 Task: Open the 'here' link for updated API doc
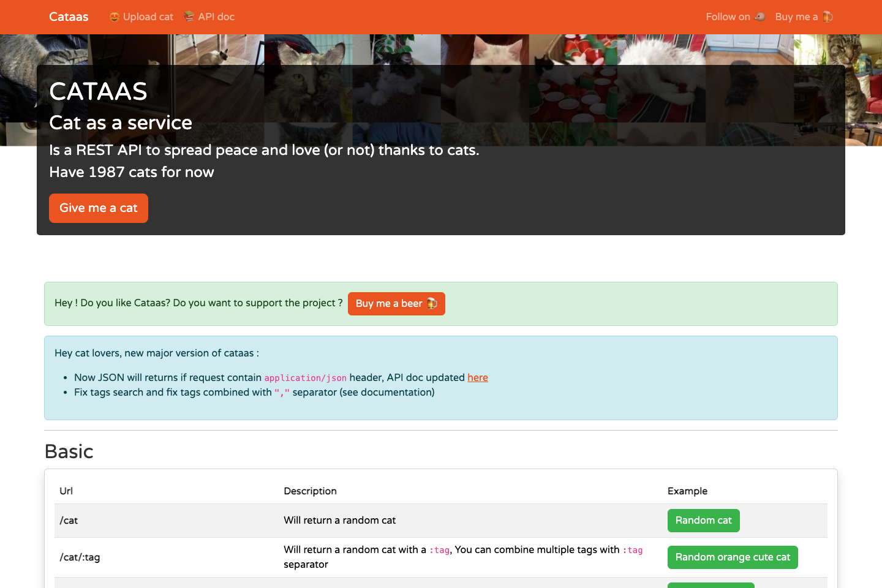(x=477, y=377)
